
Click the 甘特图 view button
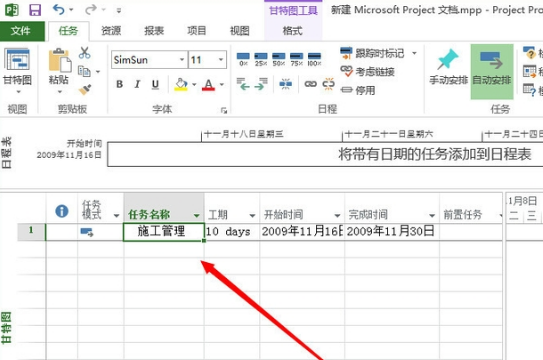(x=17, y=66)
